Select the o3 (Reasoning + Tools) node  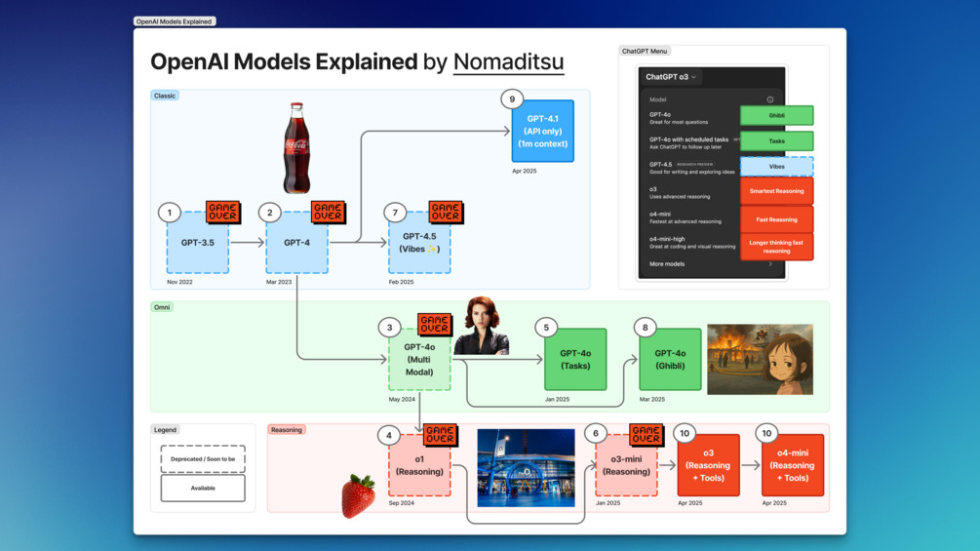pos(708,465)
